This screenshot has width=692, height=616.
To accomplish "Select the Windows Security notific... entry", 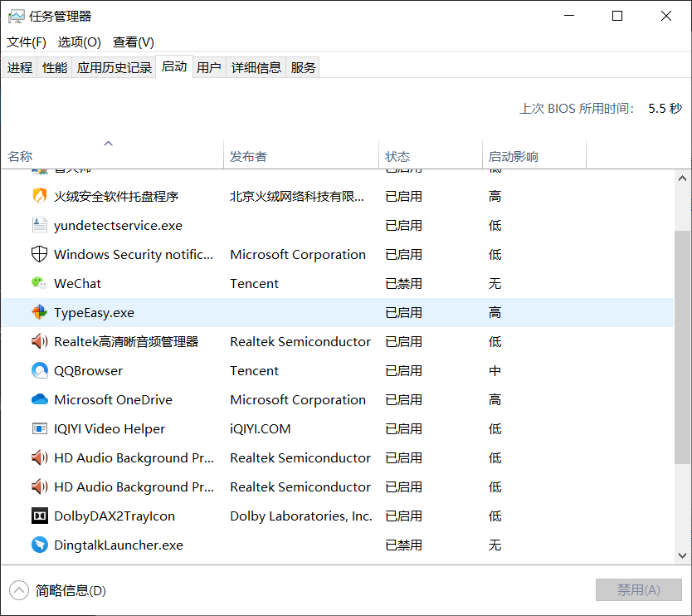I will point(134,254).
